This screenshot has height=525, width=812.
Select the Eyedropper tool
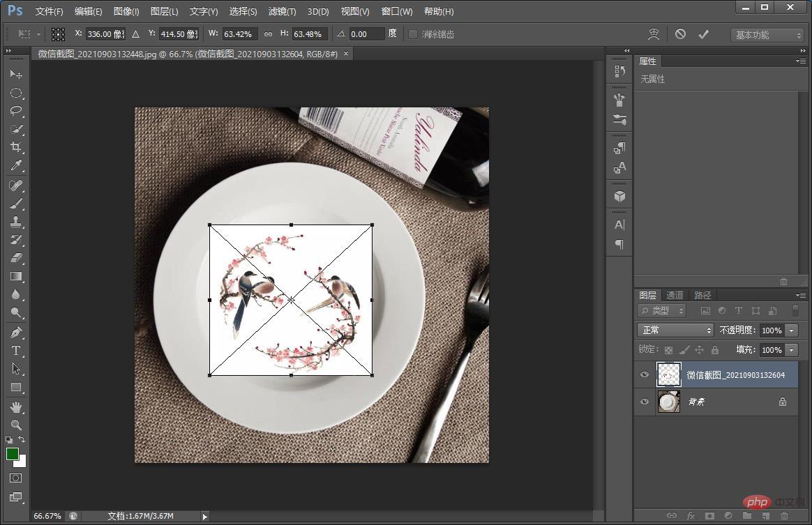click(15, 166)
